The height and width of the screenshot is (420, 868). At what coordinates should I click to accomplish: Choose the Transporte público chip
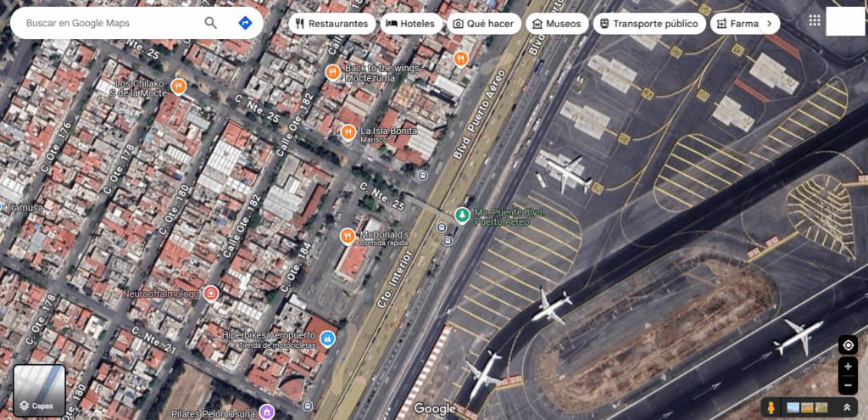click(x=649, y=24)
